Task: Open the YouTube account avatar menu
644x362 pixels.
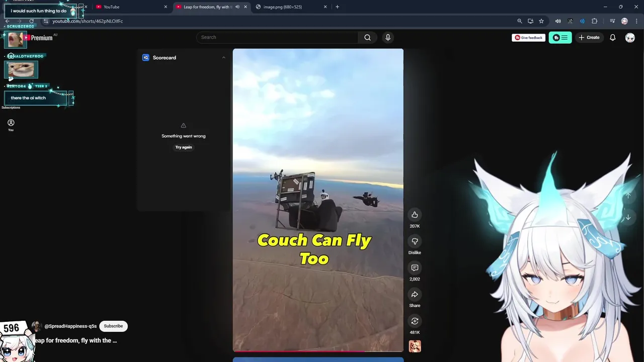Action: point(630,37)
